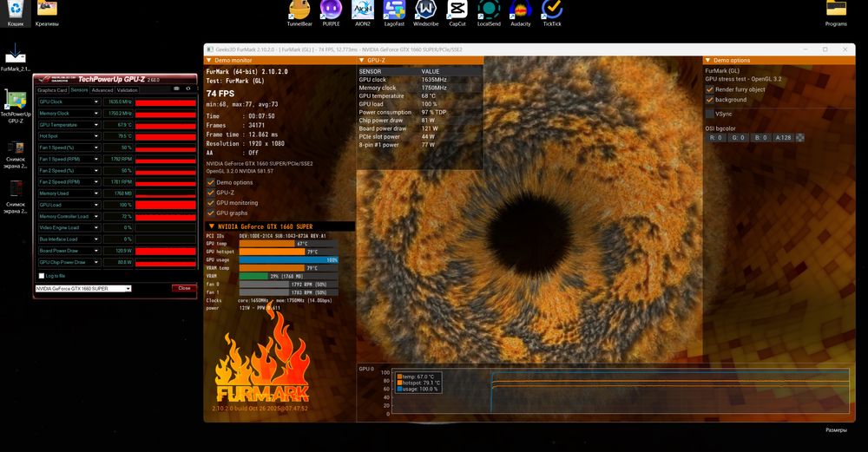Enable Log to file in GPU-Z
The width and height of the screenshot is (868, 452).
[42, 276]
